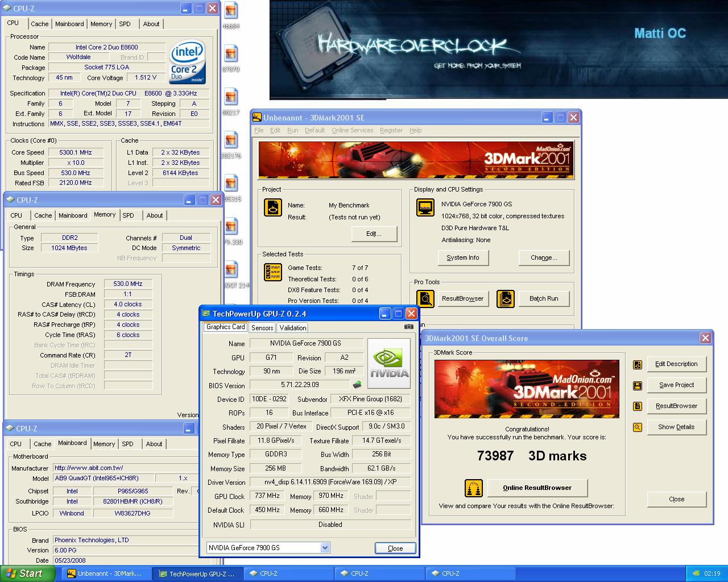
Task: Click the Core Speed 5300.1 MHz value
Action: pos(76,152)
